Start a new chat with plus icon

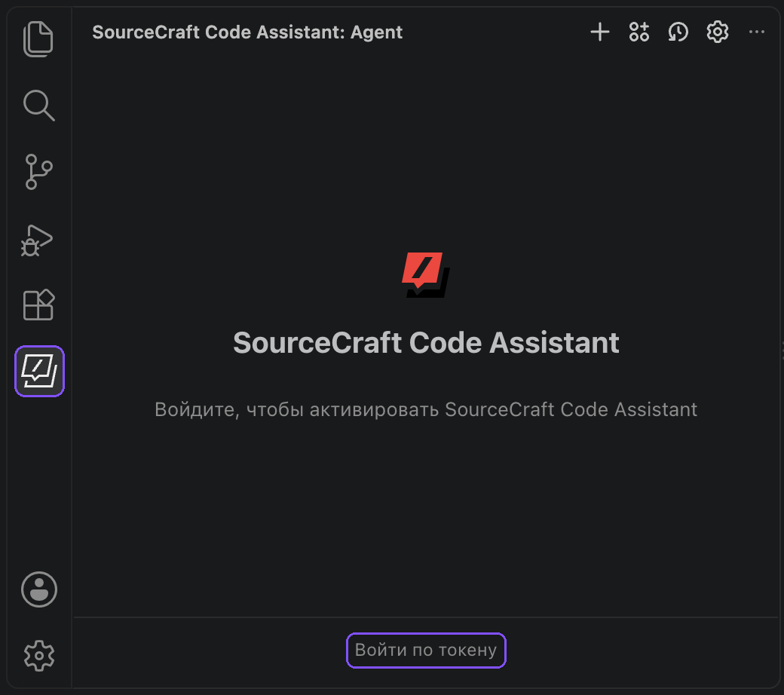(x=599, y=32)
